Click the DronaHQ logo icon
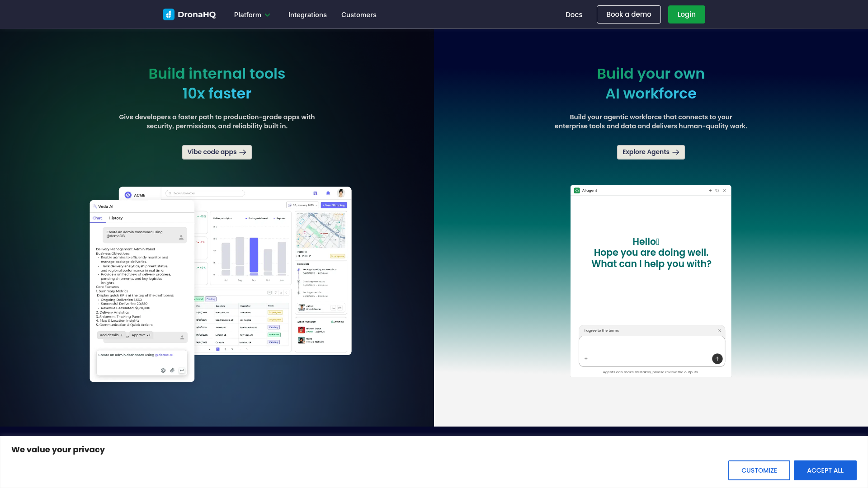 169,14
